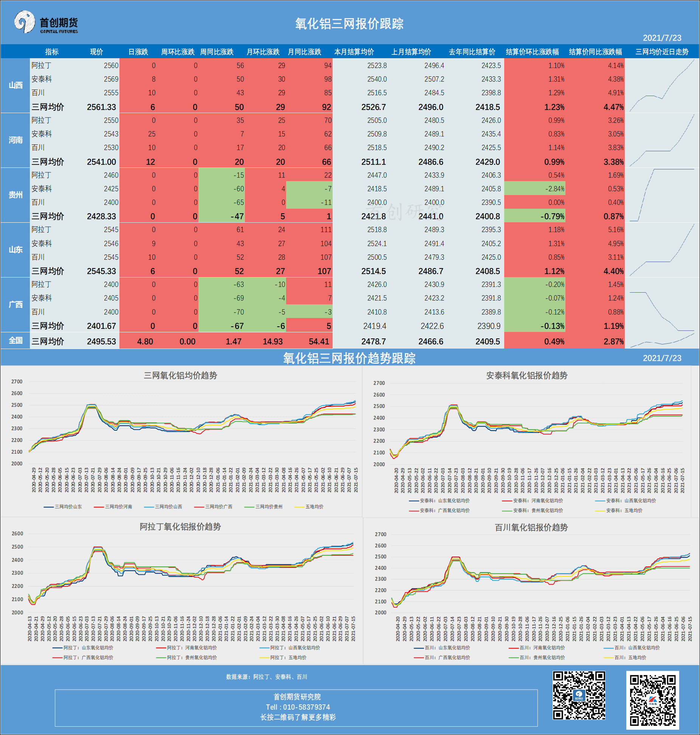The width and height of the screenshot is (700, 735).
Task: Click the 百川氧化铝报价趋势 chart title
Action: click(531, 527)
